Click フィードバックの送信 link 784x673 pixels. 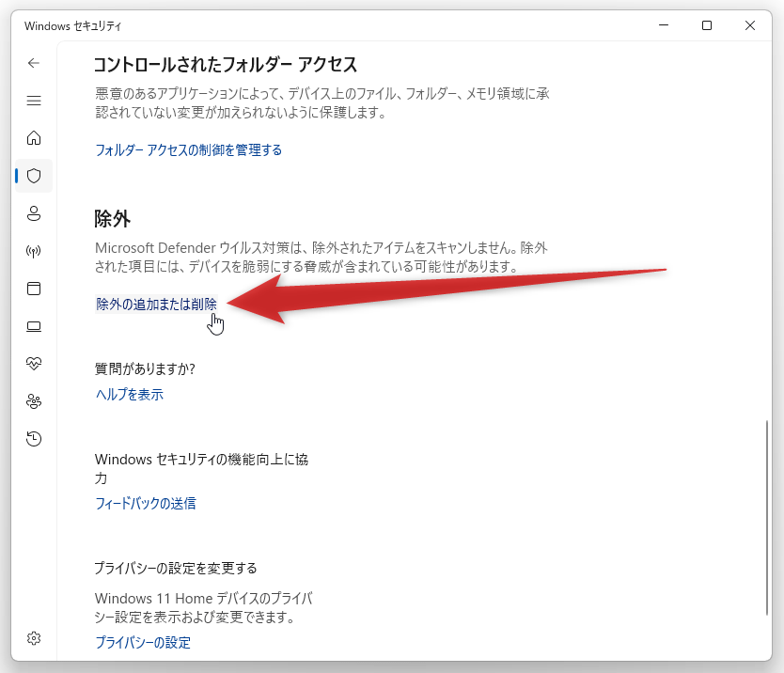146,503
